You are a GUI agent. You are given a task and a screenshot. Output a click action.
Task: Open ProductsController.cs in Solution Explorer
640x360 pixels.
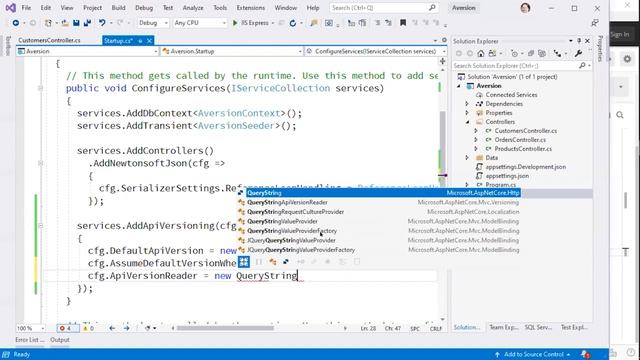523,149
